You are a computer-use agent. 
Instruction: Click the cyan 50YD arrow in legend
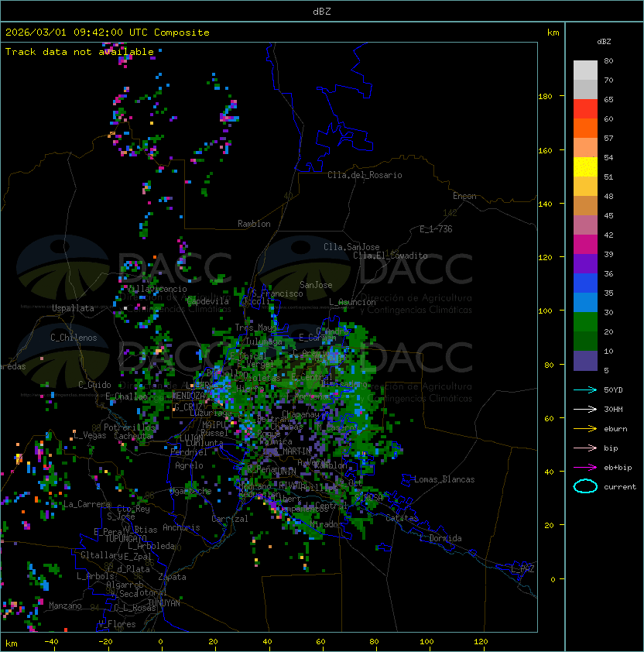[x=585, y=389]
